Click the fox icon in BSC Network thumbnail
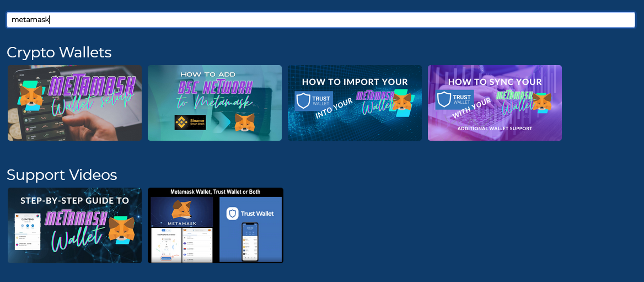 244,122
